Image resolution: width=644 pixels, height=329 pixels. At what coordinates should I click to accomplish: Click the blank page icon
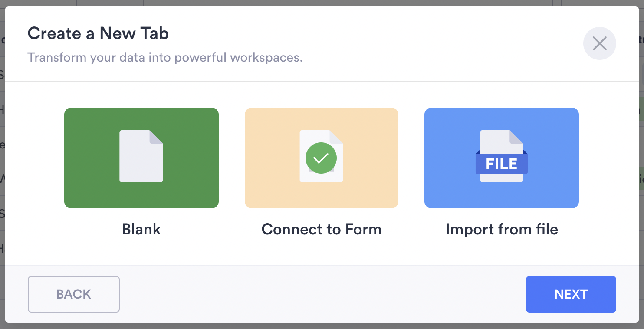point(141,157)
